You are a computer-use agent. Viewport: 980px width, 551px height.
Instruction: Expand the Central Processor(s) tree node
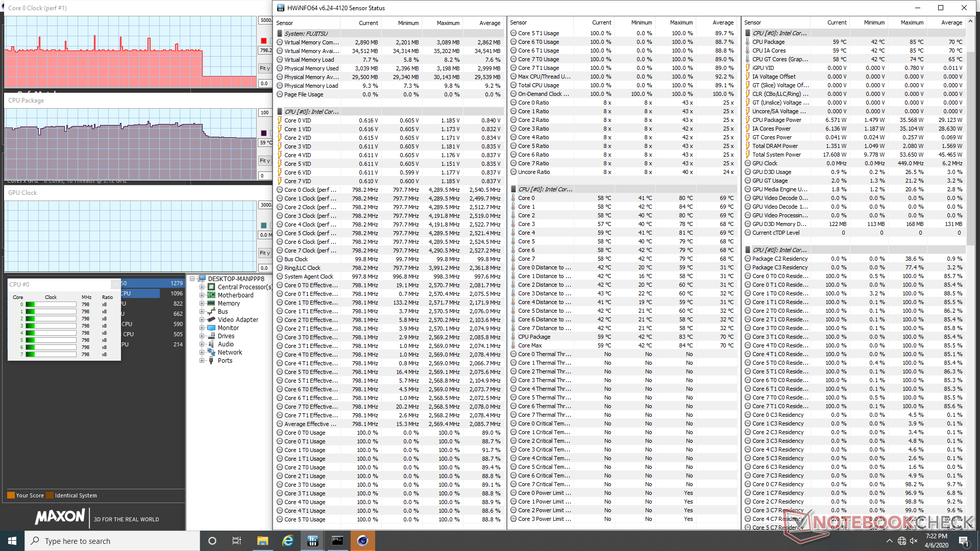coord(202,287)
